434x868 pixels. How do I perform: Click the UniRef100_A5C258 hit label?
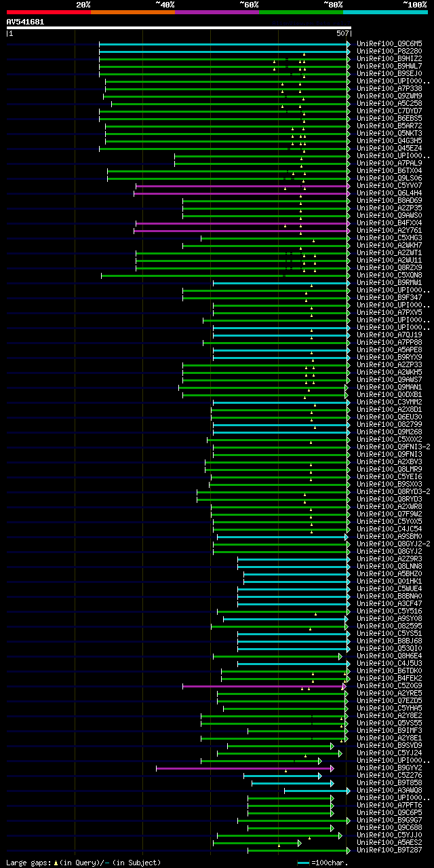point(389,104)
